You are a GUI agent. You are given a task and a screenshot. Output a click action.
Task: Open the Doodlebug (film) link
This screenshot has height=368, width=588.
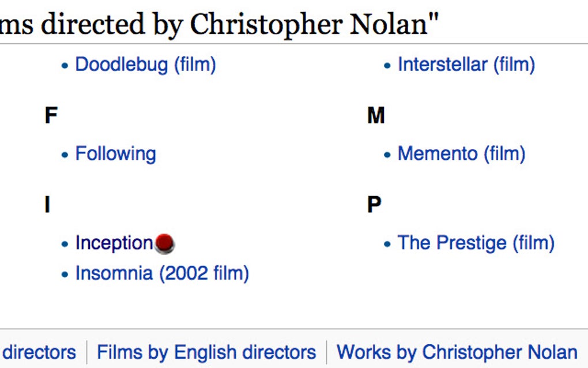click(x=145, y=64)
